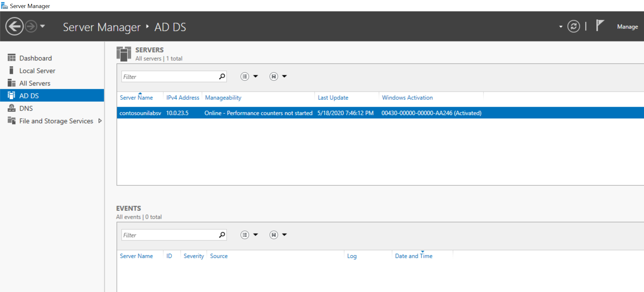Expand File and Storage Services arrow
This screenshot has height=292, width=644.
pos(100,121)
